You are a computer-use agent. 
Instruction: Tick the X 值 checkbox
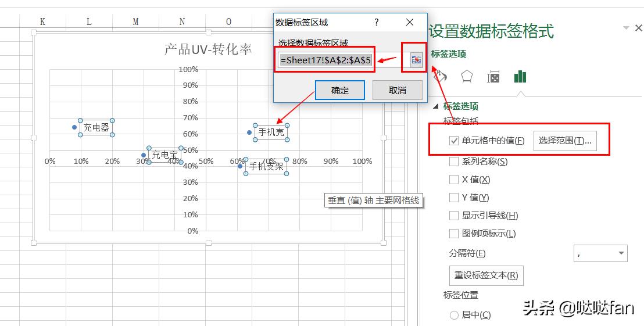pyautogui.click(x=454, y=180)
